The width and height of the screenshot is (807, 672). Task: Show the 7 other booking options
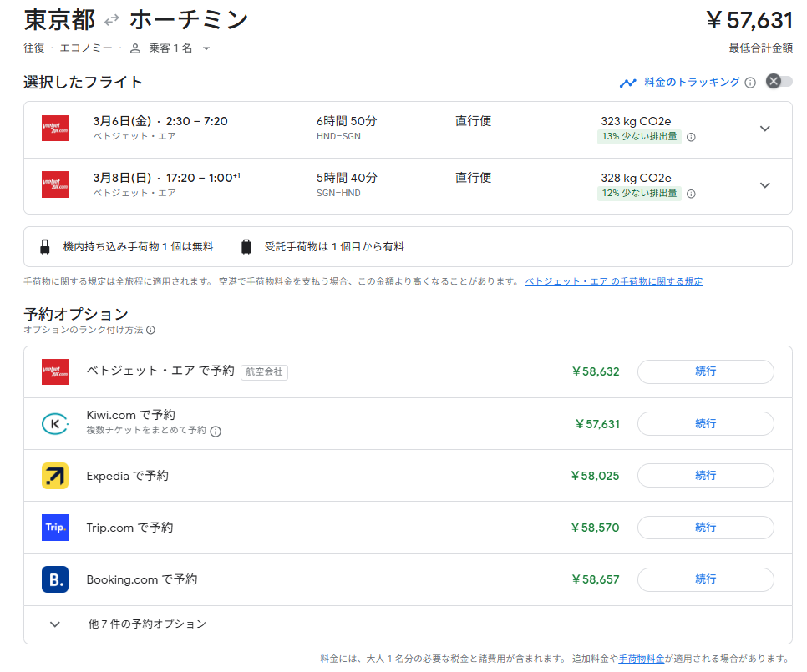point(146,624)
